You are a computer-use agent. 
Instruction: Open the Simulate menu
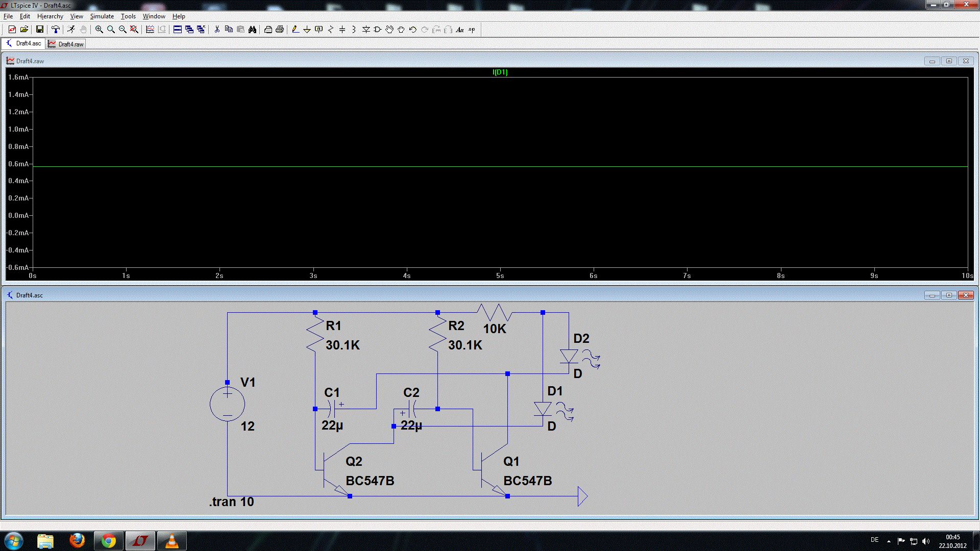tap(102, 16)
